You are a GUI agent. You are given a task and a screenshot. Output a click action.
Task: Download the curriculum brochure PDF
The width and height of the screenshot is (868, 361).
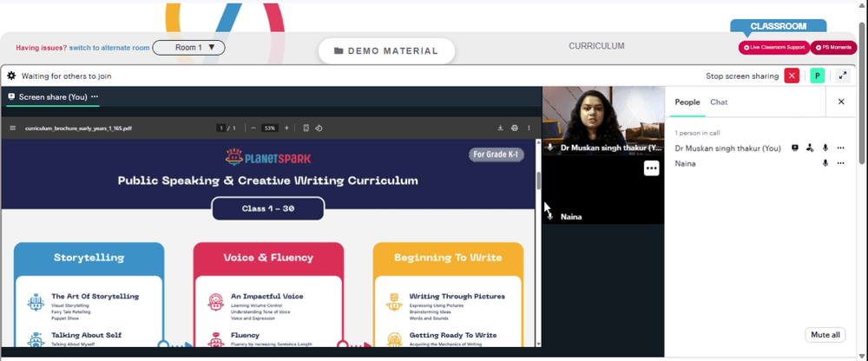coord(501,128)
